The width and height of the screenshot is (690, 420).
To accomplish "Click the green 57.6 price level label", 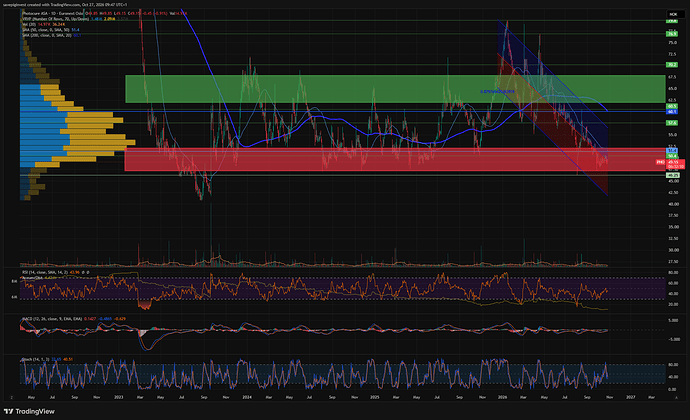I will click(672, 123).
